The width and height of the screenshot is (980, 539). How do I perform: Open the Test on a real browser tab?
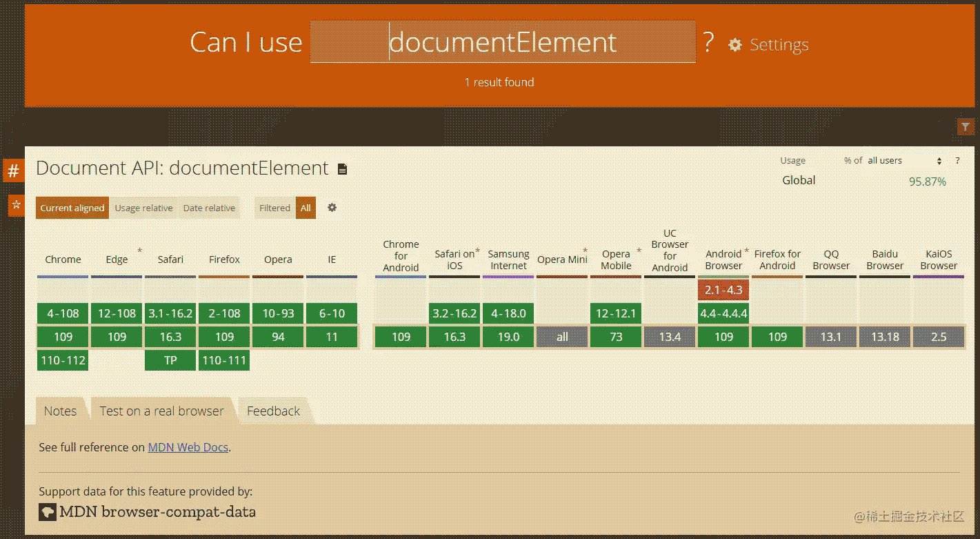(x=161, y=411)
